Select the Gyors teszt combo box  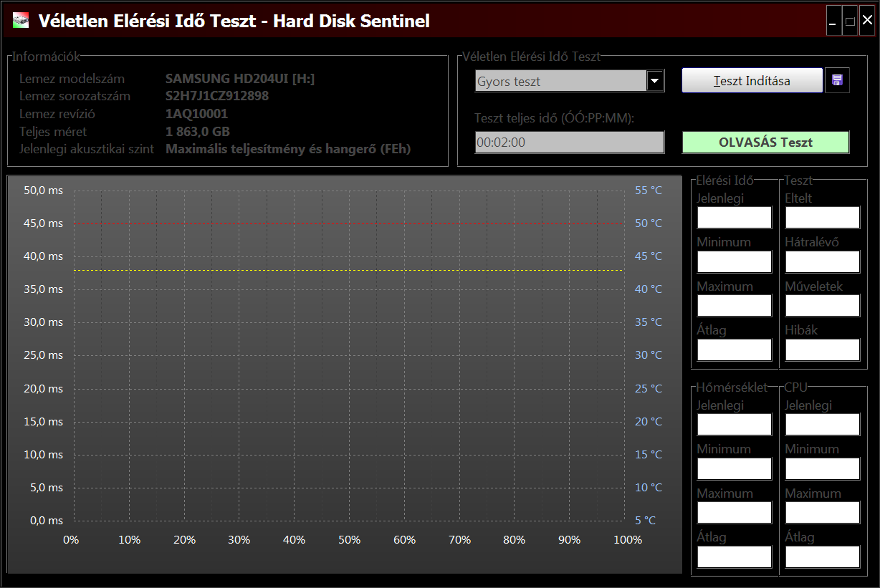point(570,81)
